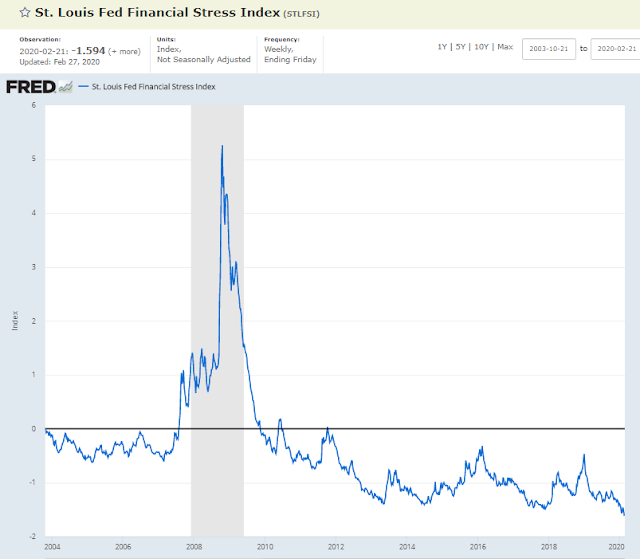Select the 10Y time range

coord(481,47)
